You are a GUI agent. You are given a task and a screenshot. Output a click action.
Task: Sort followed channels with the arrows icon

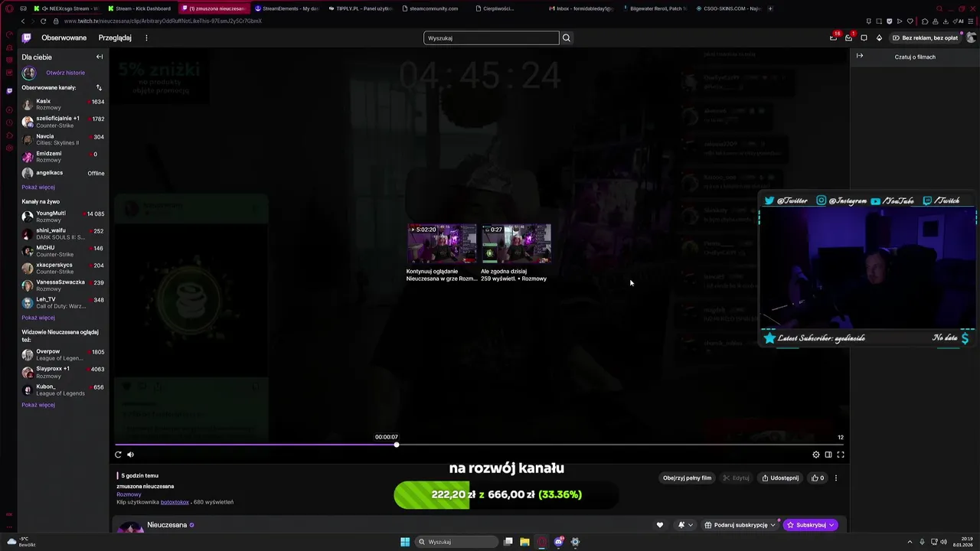tap(99, 87)
